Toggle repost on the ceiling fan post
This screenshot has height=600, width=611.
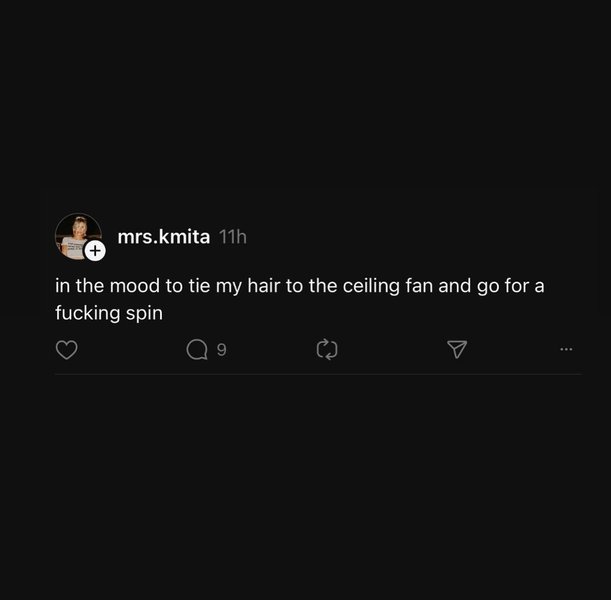(x=327, y=349)
